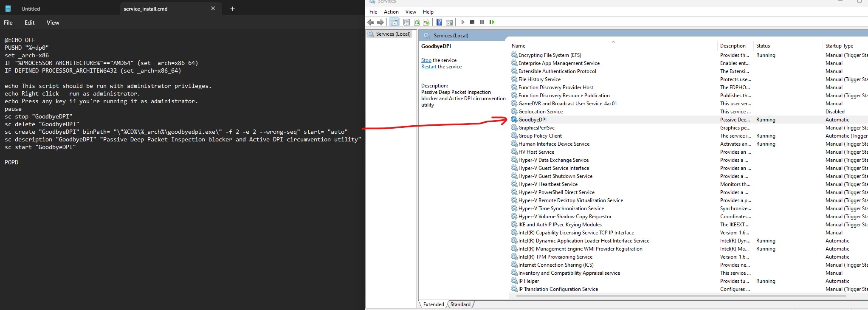Click the gear icon beside GraphicsPerfSvc

click(x=514, y=128)
